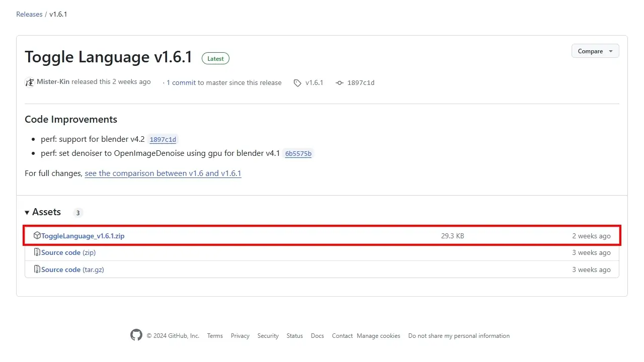Go to Releases breadcrumb
Screen dimensions: 644x362
[29, 14]
